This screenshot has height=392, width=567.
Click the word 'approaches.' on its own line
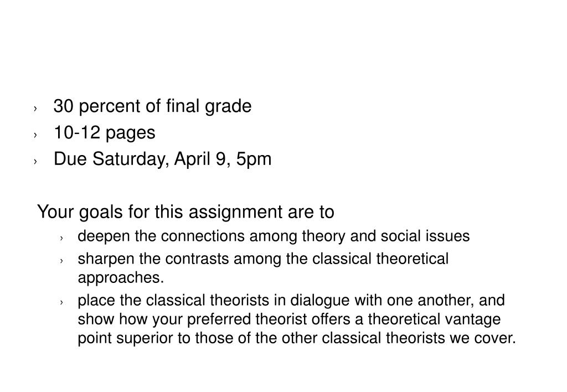[x=121, y=278]
